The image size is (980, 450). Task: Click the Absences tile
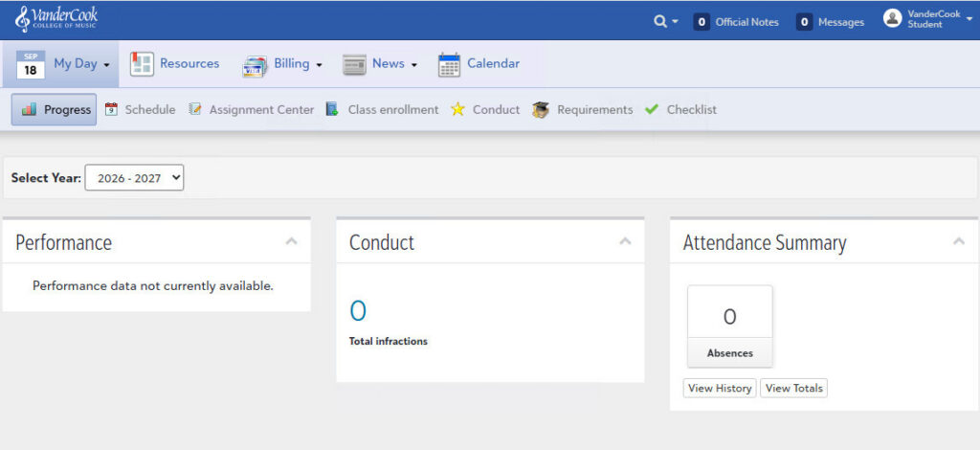729,326
